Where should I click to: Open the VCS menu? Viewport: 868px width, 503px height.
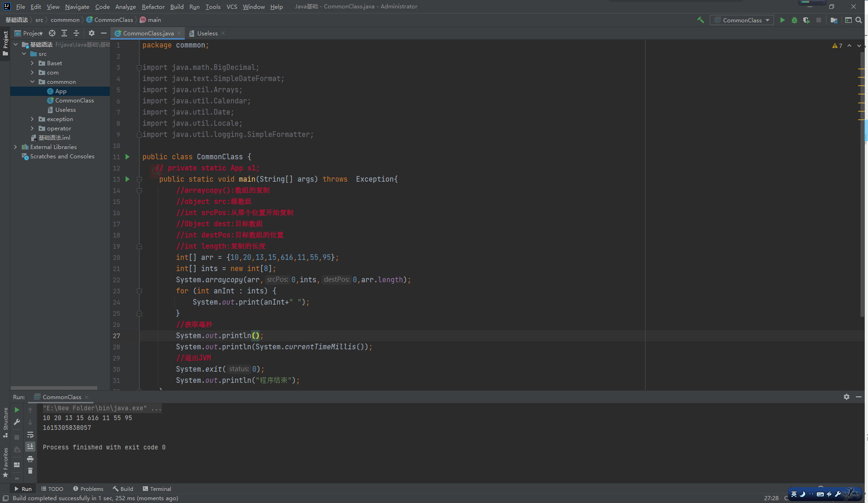point(232,7)
